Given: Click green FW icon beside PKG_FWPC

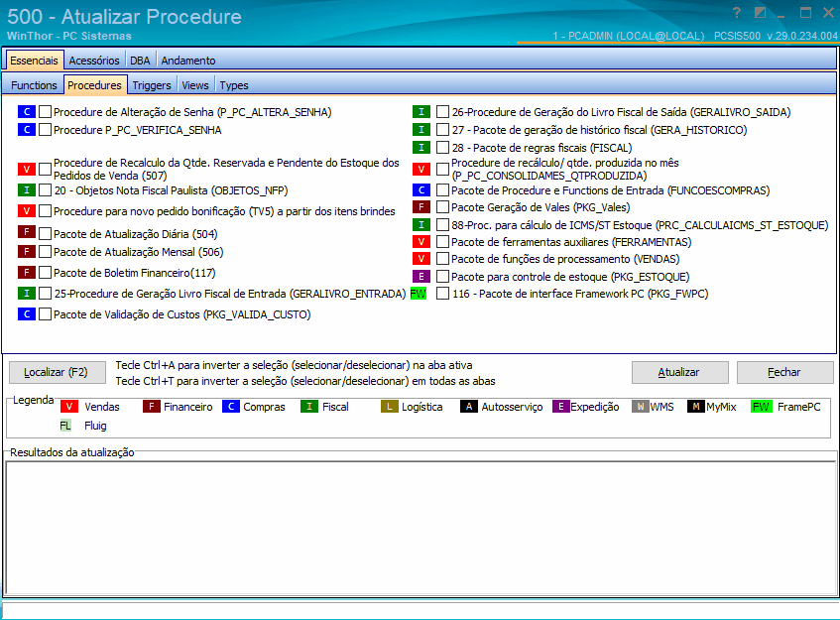Looking at the screenshot, I should tap(419, 294).
